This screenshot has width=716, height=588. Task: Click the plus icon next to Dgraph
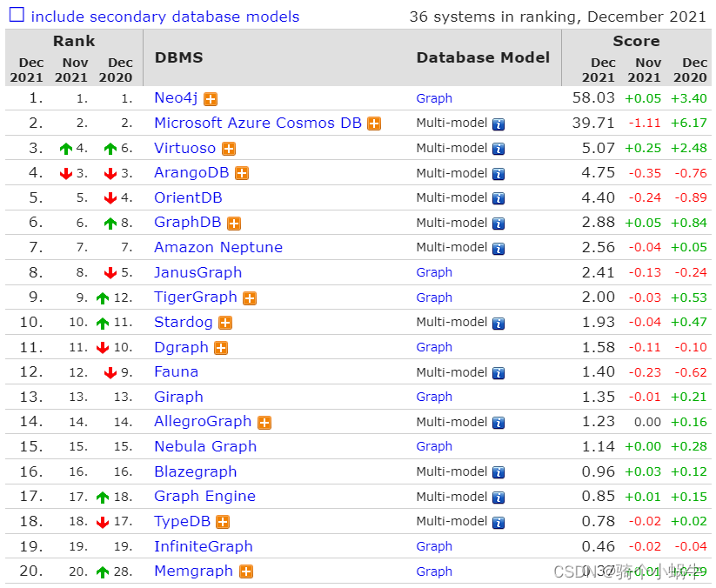click(x=221, y=348)
